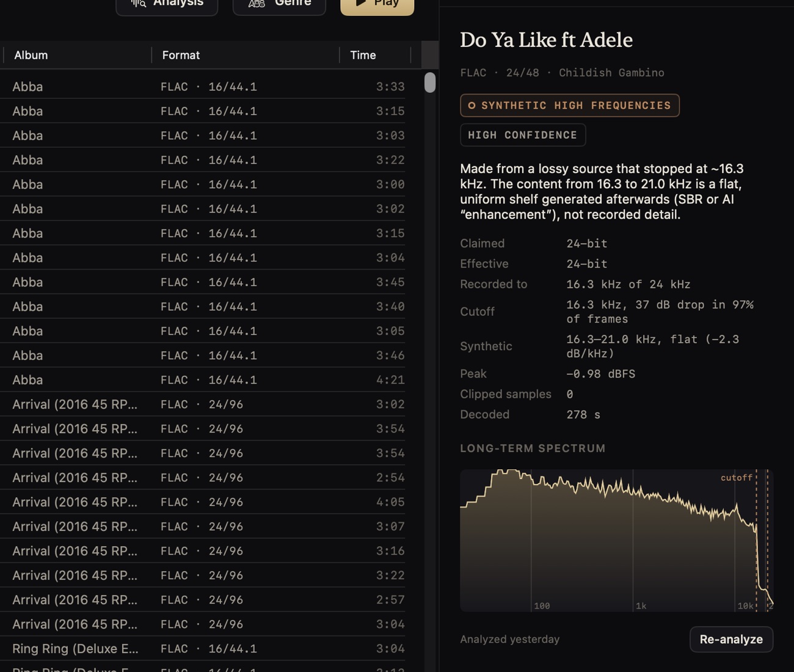Click the "100" frequency axis label
The image size is (794, 672).
[542, 606]
